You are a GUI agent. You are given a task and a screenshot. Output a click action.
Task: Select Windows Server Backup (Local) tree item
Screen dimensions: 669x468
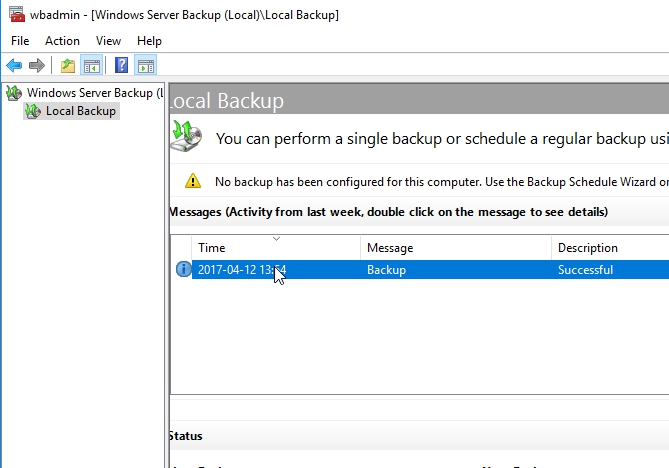pyautogui.click(x=95, y=93)
